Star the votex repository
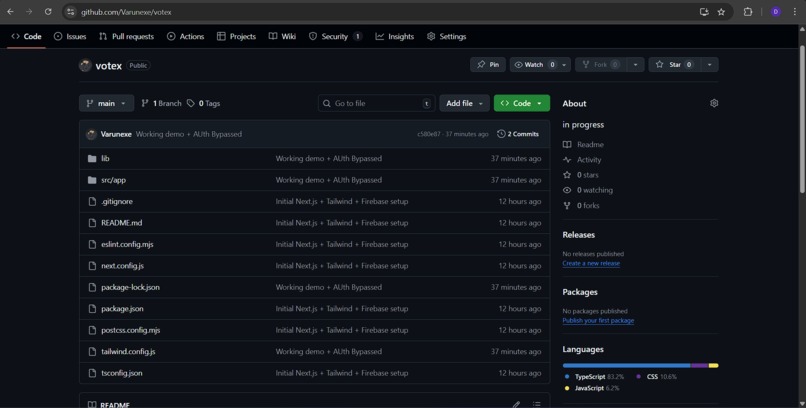806x408 pixels. pyautogui.click(x=674, y=65)
